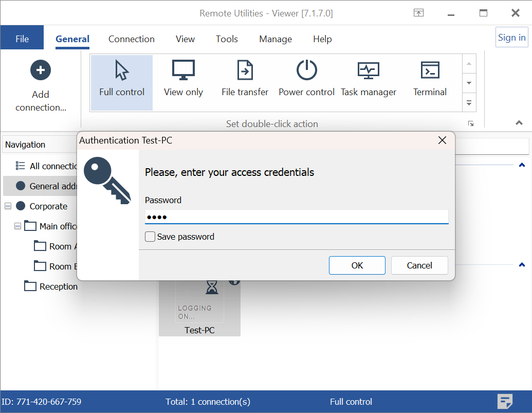Screen dimensions: 532x413
Task: Collapse the Main office folder node
Action: 18,226
